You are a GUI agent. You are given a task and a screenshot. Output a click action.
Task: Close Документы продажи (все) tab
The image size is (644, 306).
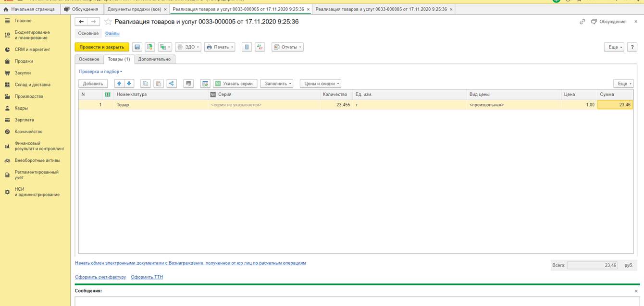(x=165, y=9)
